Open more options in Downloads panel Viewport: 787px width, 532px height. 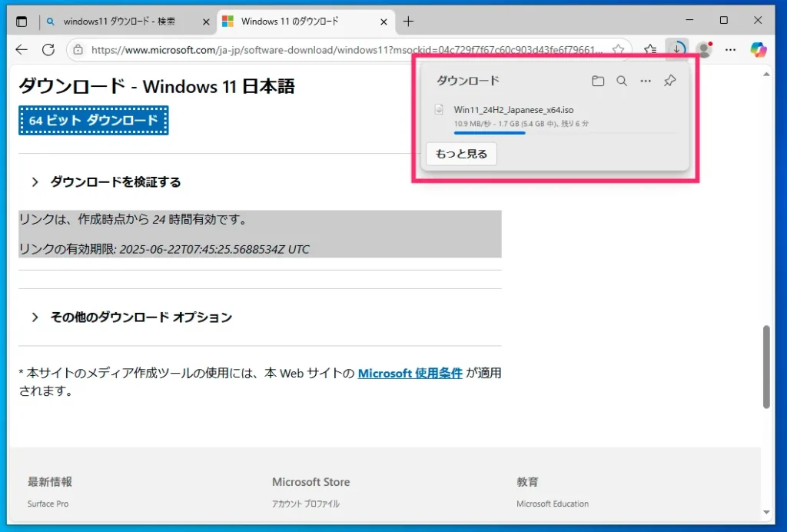pyautogui.click(x=646, y=81)
